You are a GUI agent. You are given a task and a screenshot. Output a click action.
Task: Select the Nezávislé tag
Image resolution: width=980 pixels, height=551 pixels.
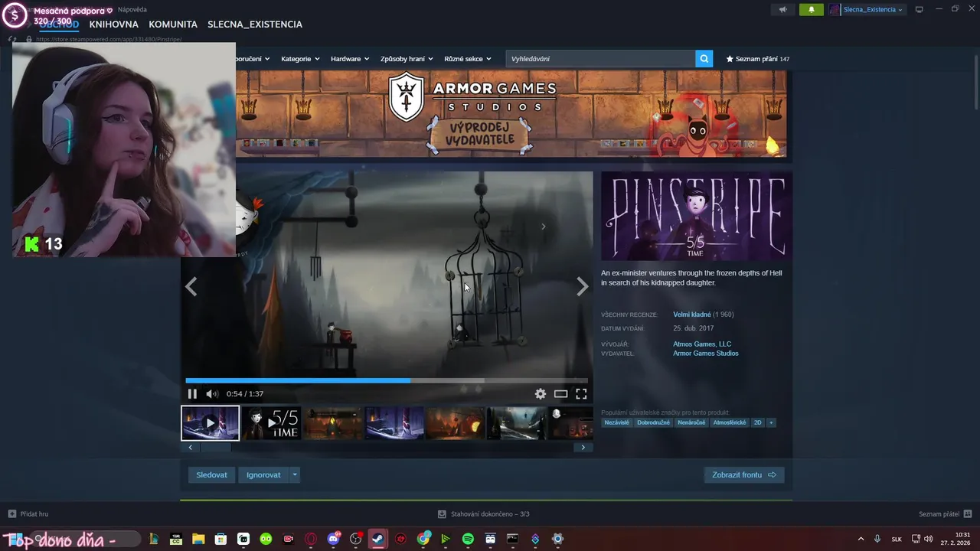617,422
